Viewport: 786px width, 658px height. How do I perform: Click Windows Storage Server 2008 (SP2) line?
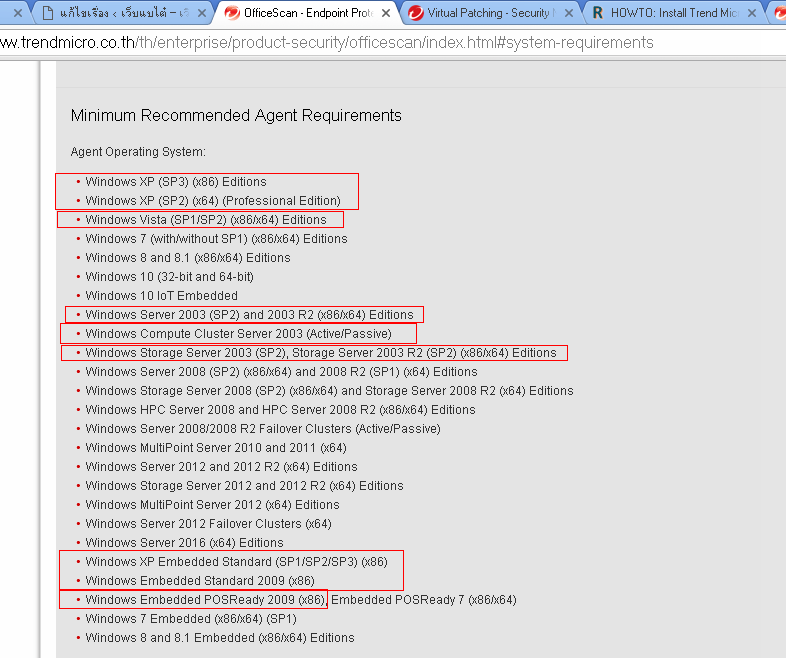pos(329,391)
